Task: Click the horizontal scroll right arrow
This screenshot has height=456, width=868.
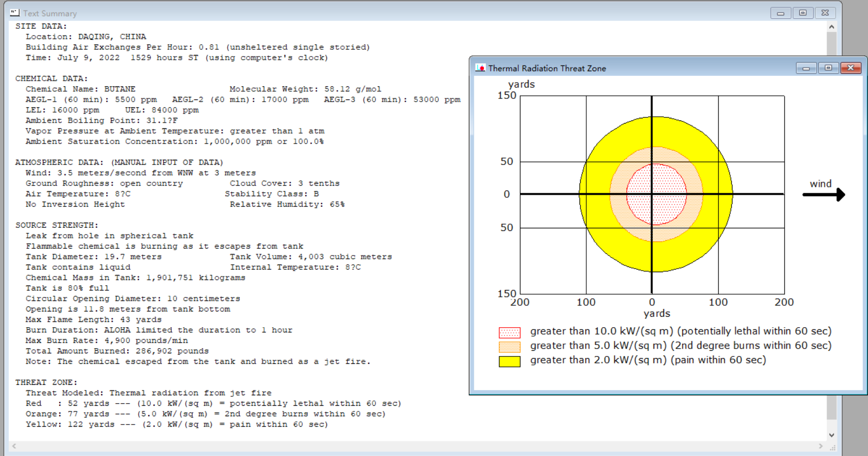Action: point(820,446)
